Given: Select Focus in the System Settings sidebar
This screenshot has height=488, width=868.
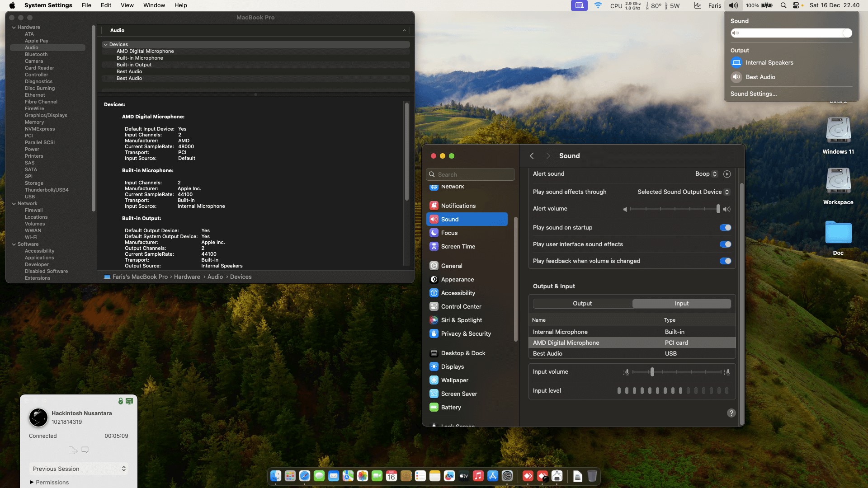Looking at the screenshot, I should pos(449,233).
